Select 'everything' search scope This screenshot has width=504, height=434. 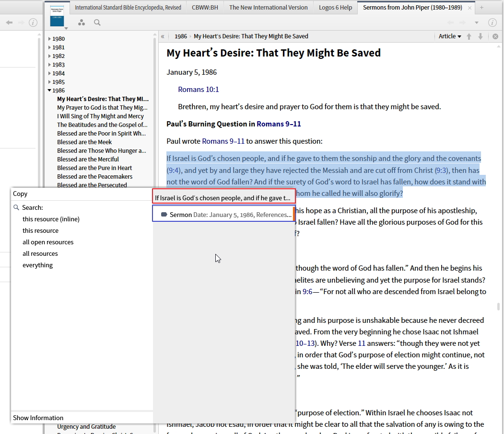(x=37, y=265)
